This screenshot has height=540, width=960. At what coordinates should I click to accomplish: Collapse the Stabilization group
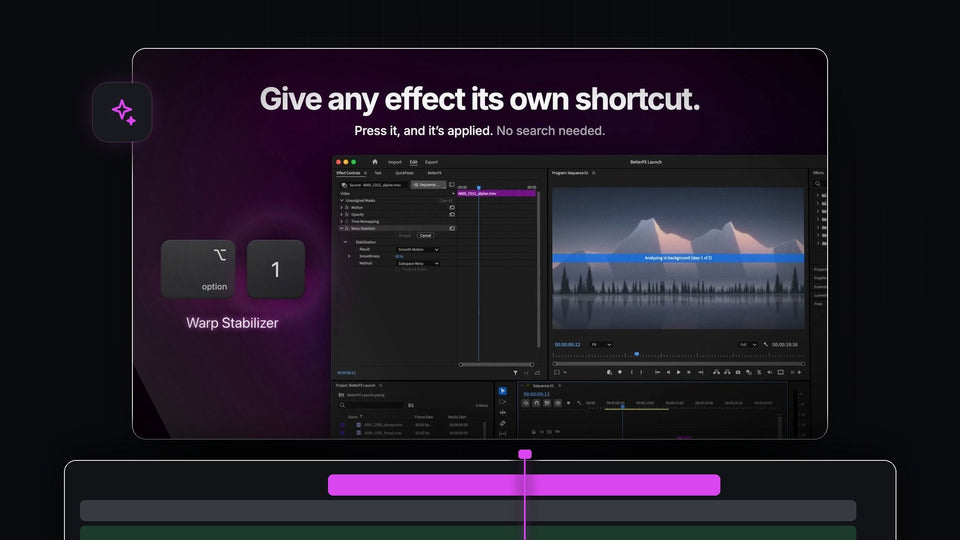[x=345, y=242]
